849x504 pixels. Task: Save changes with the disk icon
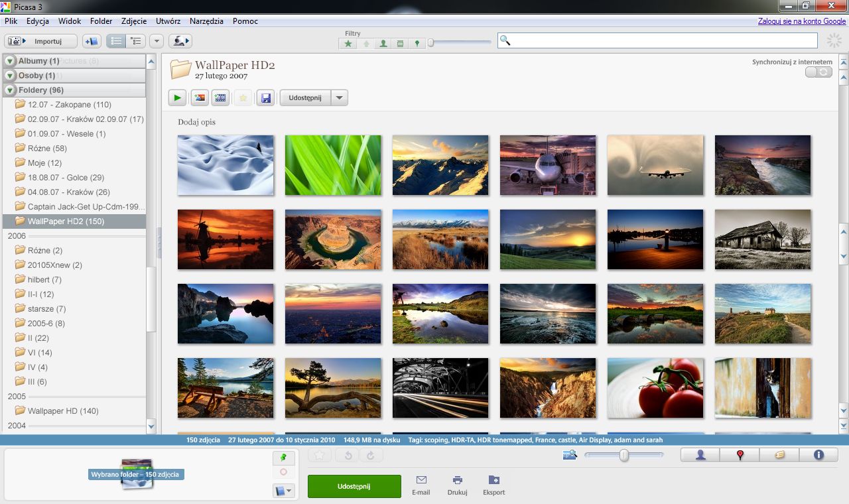point(265,97)
